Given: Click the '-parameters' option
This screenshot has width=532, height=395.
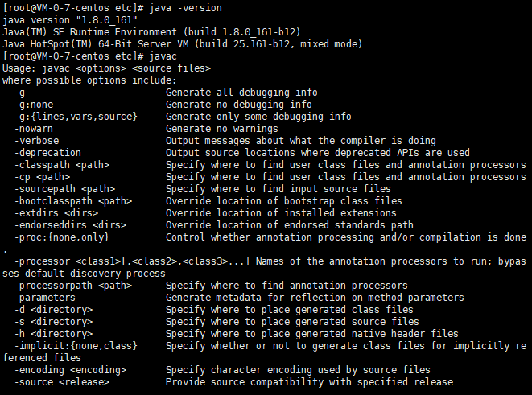Looking at the screenshot, I should pos(45,298).
